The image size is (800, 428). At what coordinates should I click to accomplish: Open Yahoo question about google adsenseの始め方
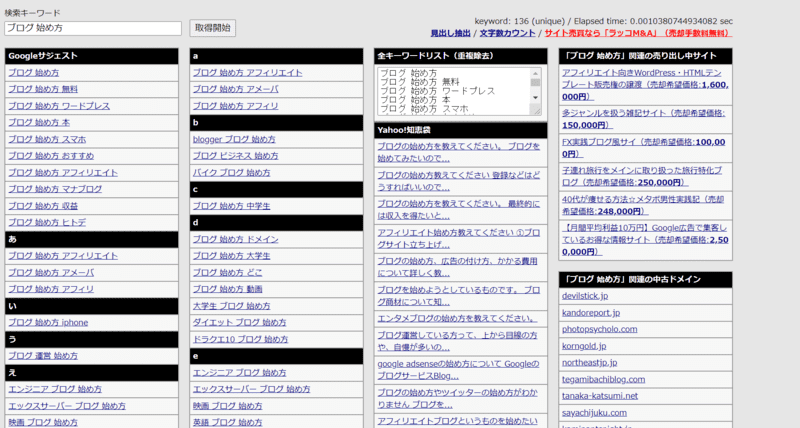(459, 370)
